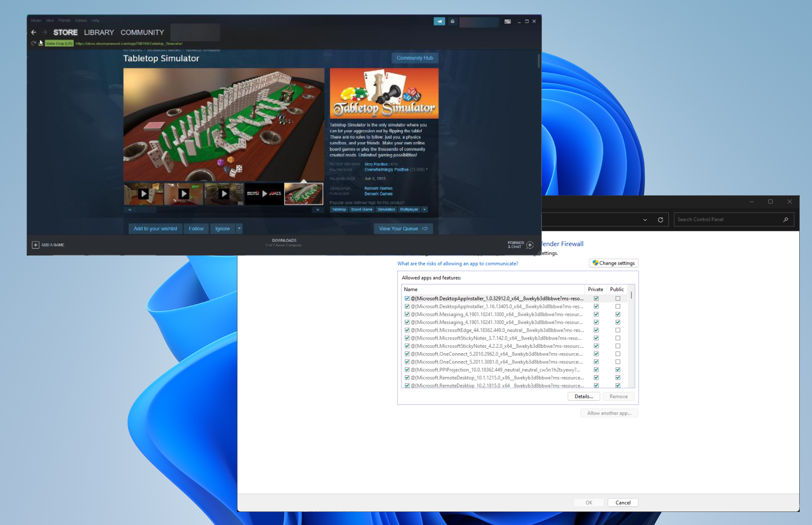Click Steam's forward navigation arrow

[45, 32]
